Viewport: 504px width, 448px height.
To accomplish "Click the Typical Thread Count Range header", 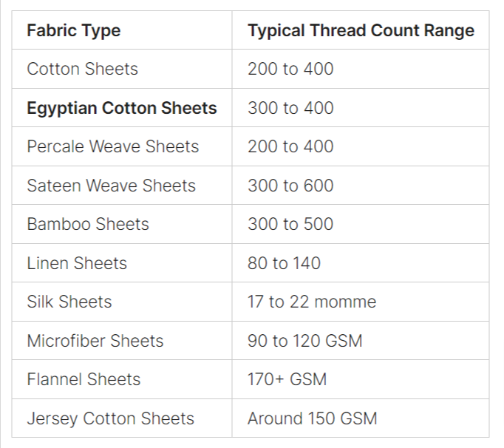I will point(361,31).
